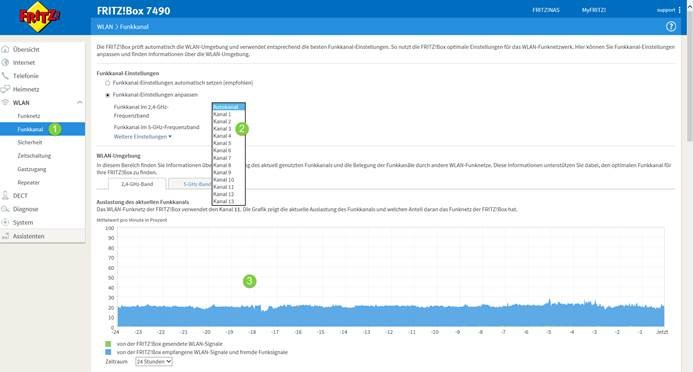Choose Kanal 11 in channel list
Viewport: 693px width, 372px height.
[x=228, y=187]
